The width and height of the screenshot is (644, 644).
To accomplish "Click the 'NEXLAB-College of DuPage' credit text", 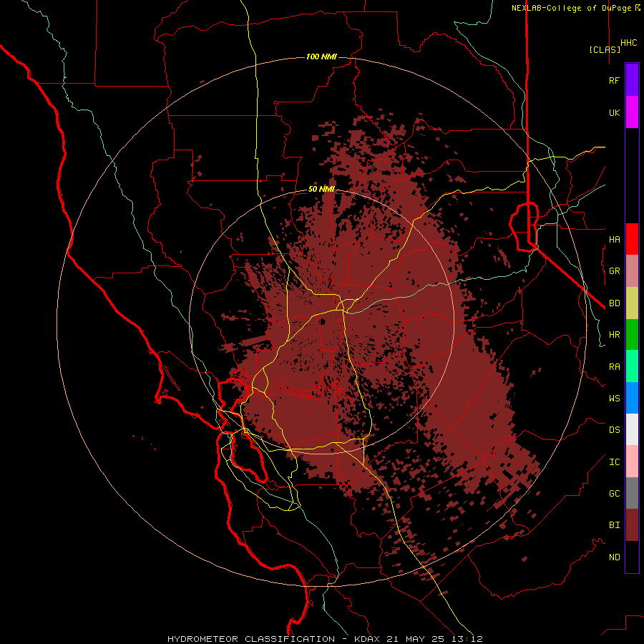I will pos(572,8).
